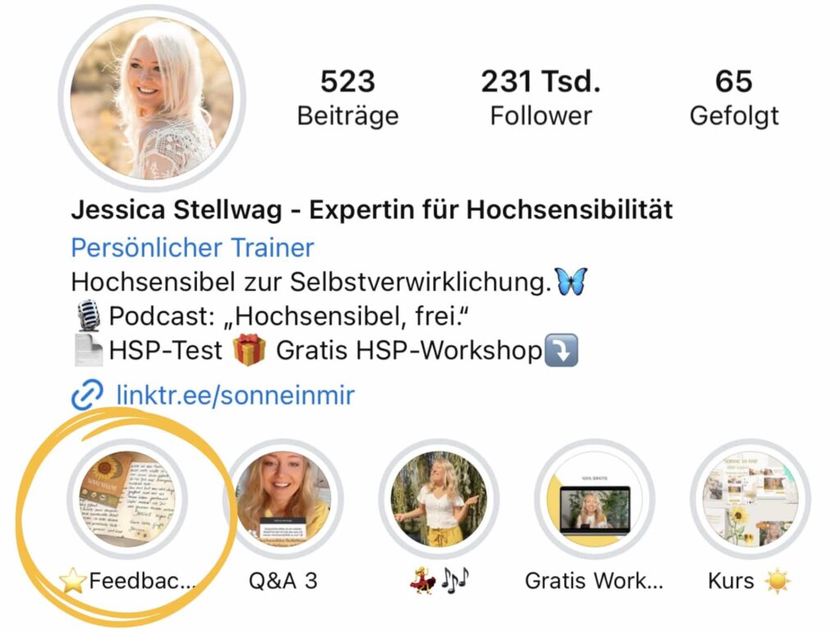Tap the microphone emoji before Podcast
This screenshot has height=632, width=840.
pyautogui.click(x=89, y=316)
